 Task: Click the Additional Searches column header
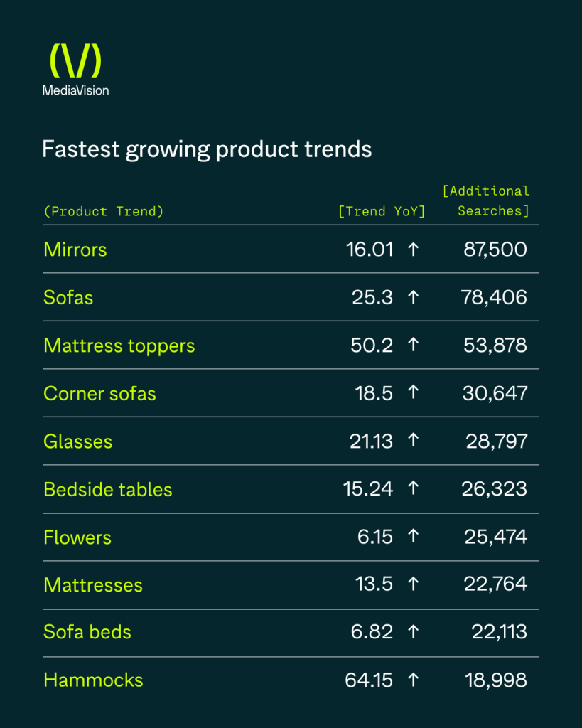pos(486,200)
